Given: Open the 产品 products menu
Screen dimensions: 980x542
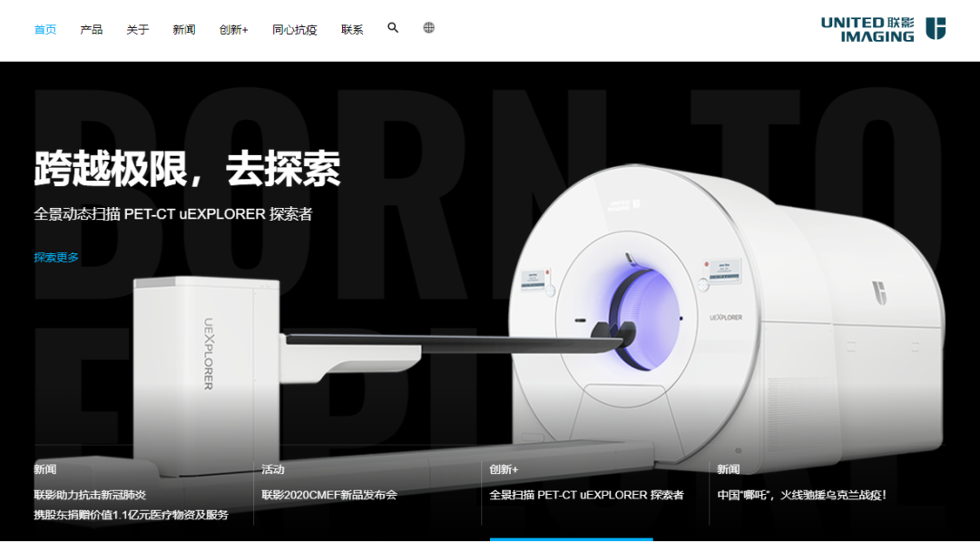Looking at the screenshot, I should 91,30.
